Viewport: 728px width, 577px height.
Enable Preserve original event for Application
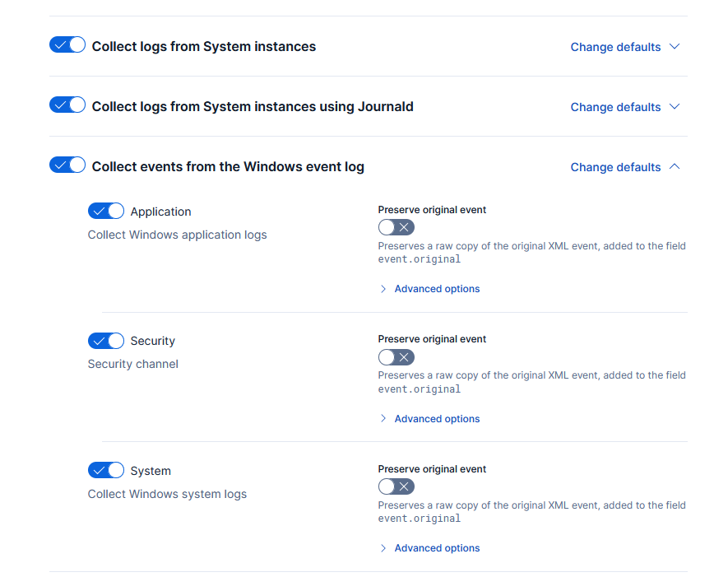(x=396, y=227)
